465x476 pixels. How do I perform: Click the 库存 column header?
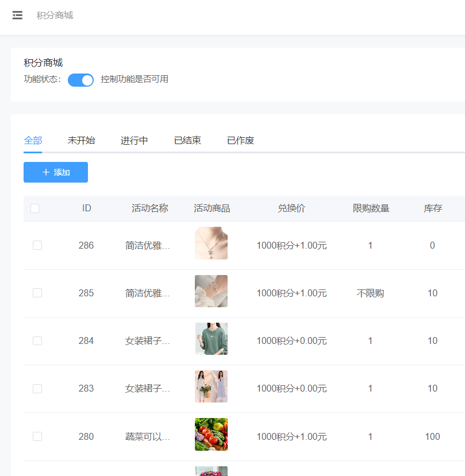(x=433, y=208)
